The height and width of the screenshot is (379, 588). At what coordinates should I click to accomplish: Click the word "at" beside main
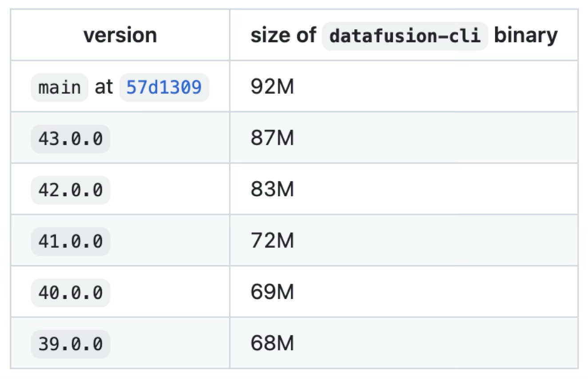(104, 87)
